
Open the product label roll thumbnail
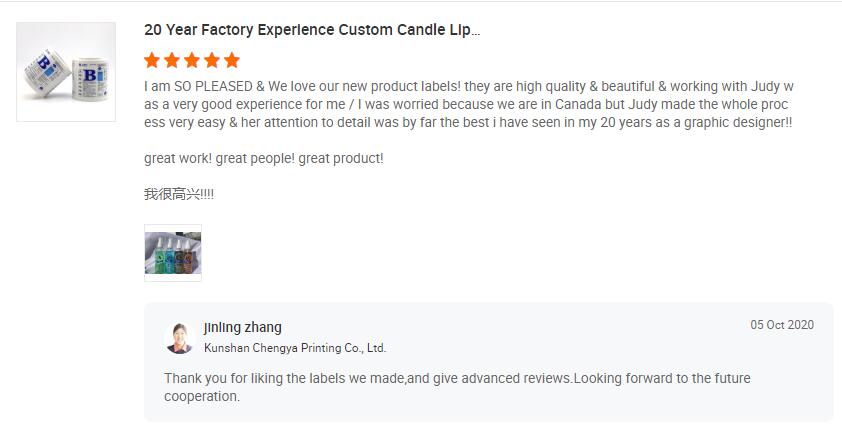(52, 72)
